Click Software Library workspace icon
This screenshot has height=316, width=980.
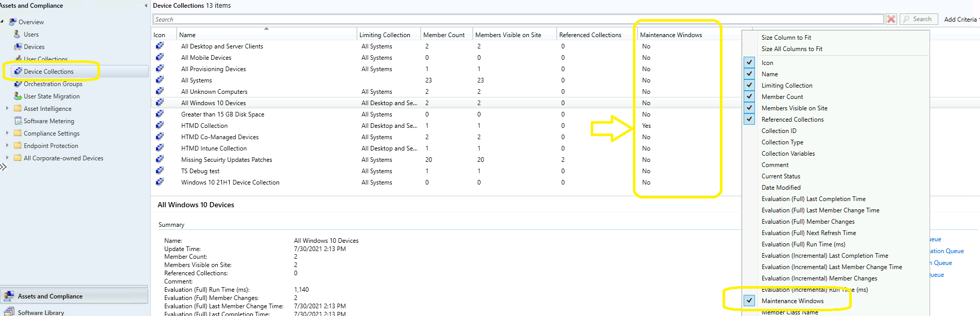tap(9, 311)
